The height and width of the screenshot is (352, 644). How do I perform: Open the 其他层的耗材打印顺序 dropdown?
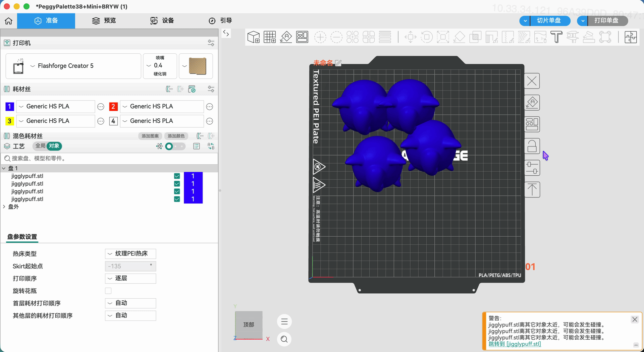click(130, 316)
